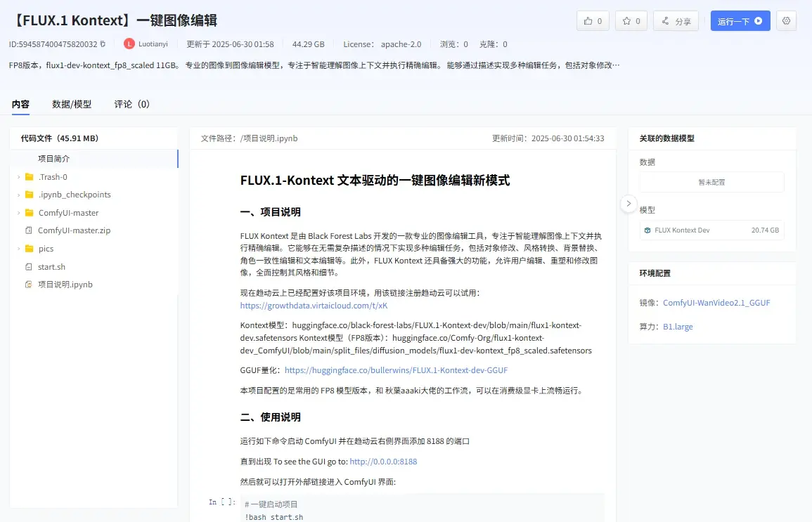Open the 评论 (0) tab

tap(131, 105)
